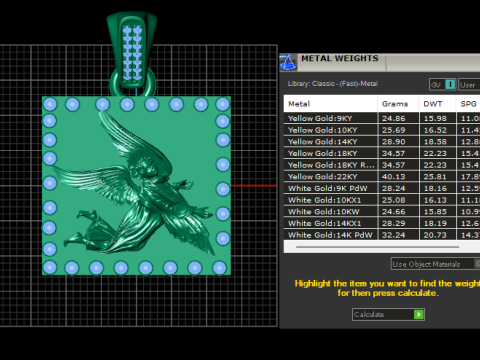The width and height of the screenshot is (480, 360).
Task: Select the User library option
Action: tap(469, 85)
